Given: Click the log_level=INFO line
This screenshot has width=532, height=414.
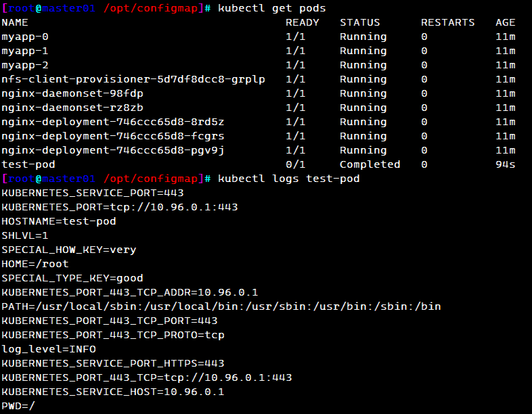Looking at the screenshot, I should 49,349.
